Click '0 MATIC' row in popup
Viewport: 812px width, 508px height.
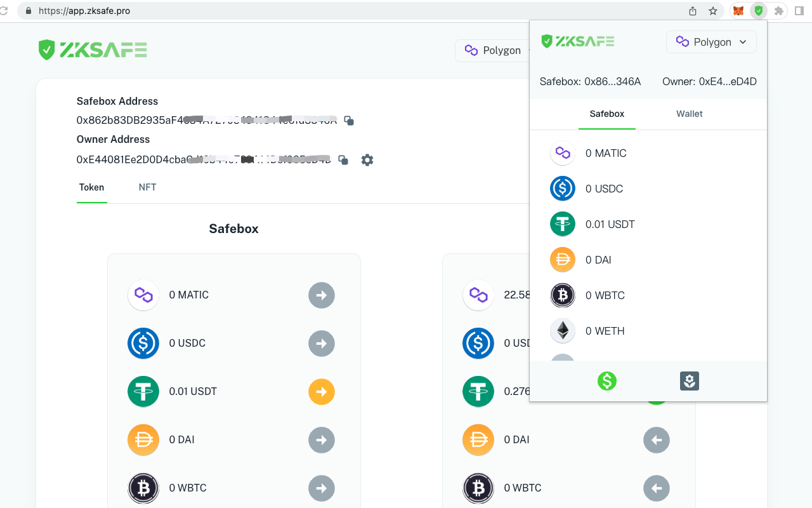coord(648,153)
